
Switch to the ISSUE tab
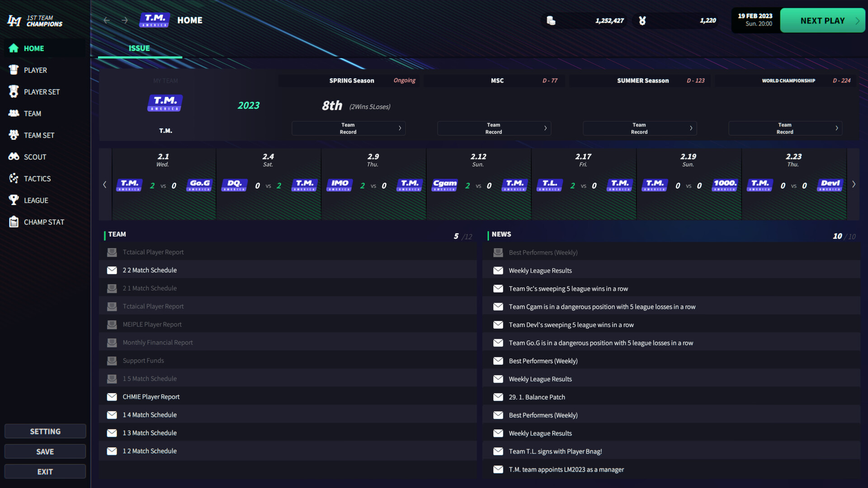[x=139, y=48]
